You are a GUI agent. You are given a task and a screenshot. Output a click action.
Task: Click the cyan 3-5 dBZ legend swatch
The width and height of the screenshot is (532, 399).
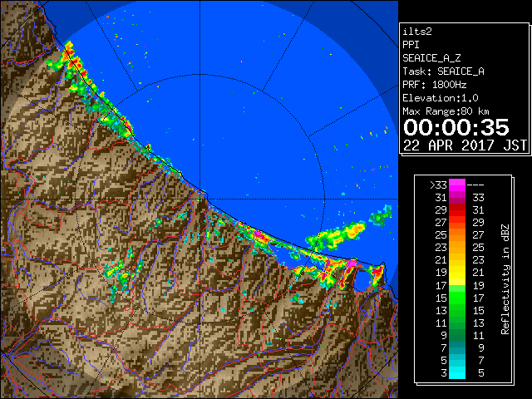(457, 372)
